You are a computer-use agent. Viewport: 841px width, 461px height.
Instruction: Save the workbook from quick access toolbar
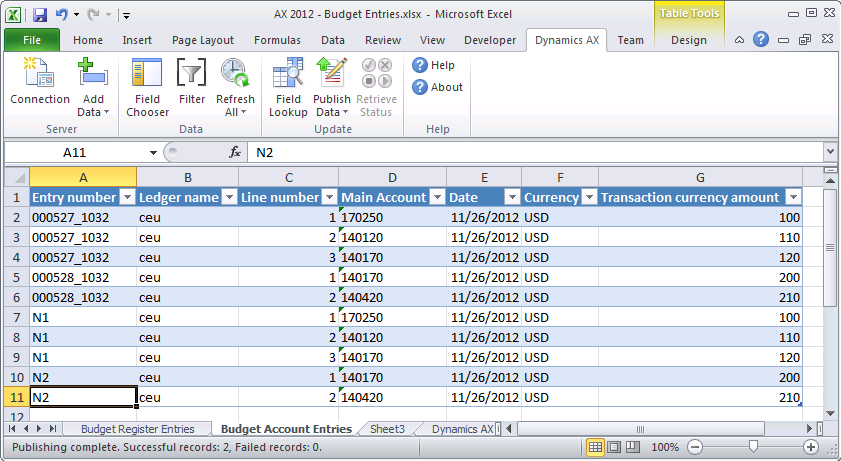tap(40, 15)
